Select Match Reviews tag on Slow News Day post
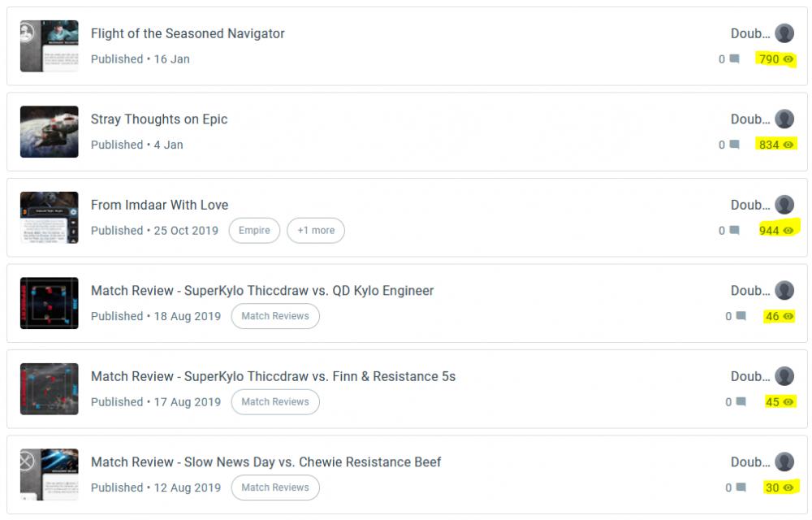 (x=275, y=487)
